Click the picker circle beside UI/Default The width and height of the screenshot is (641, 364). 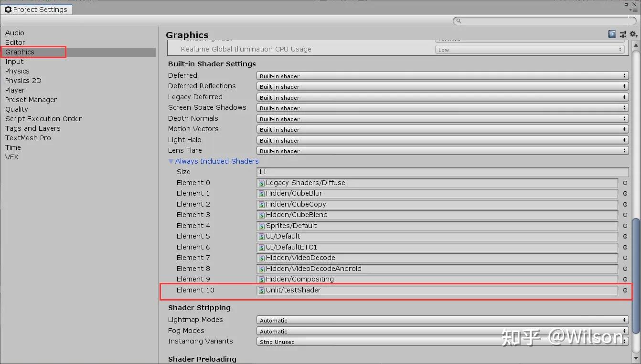[x=625, y=236]
